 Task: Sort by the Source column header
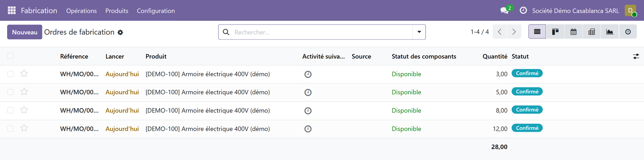361,56
